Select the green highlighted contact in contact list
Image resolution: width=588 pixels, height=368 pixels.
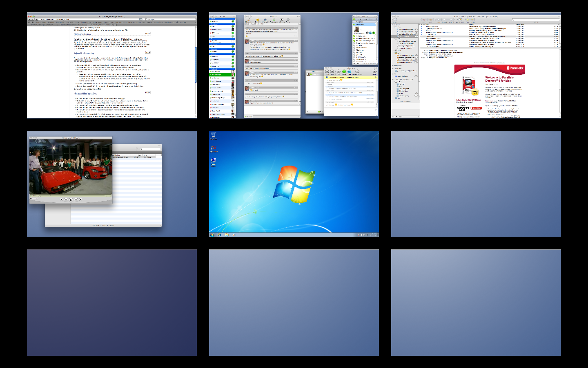point(222,75)
